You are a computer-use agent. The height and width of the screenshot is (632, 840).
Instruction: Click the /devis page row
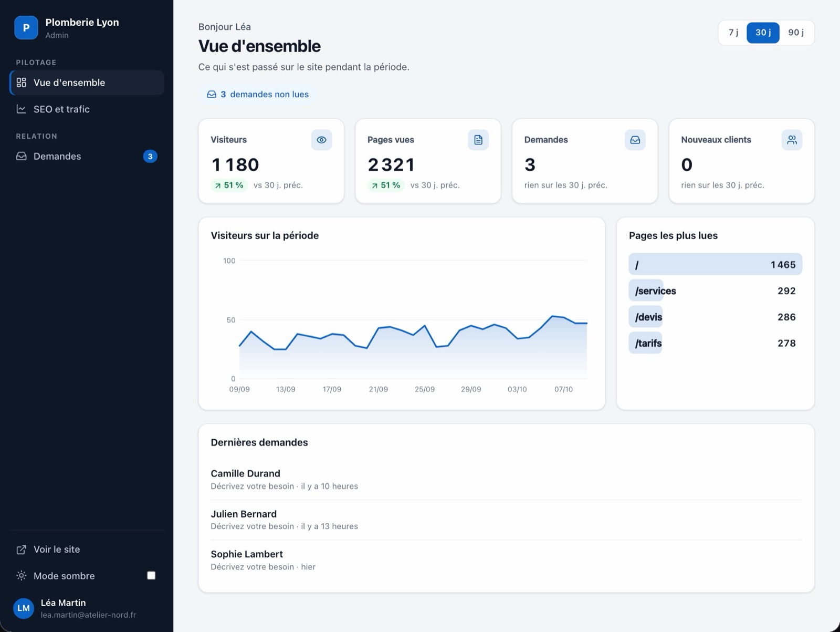[715, 317]
